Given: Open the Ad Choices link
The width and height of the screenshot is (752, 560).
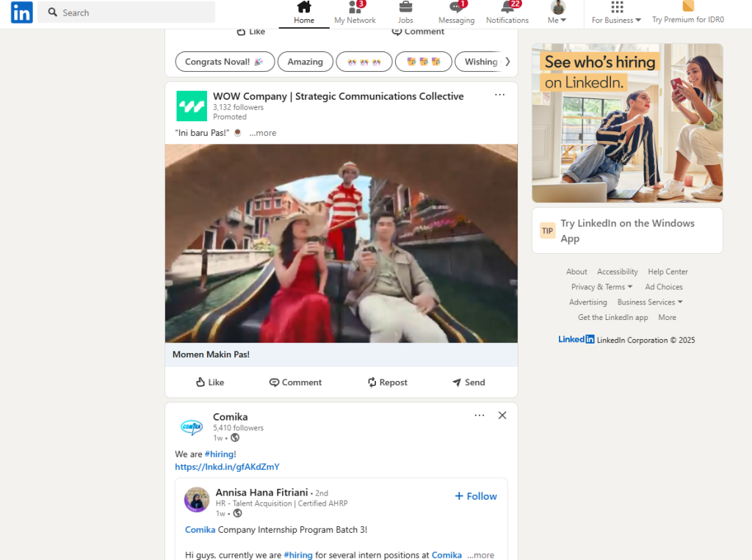Looking at the screenshot, I should (664, 287).
